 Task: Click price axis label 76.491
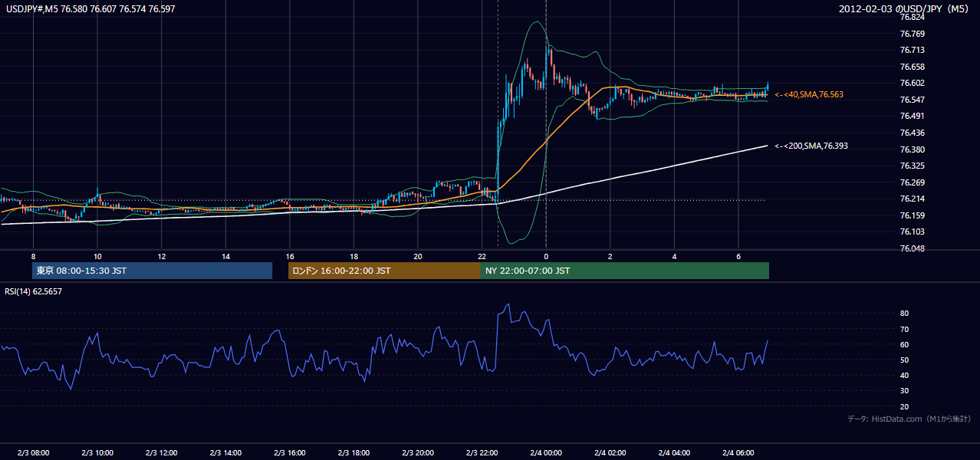(913, 116)
